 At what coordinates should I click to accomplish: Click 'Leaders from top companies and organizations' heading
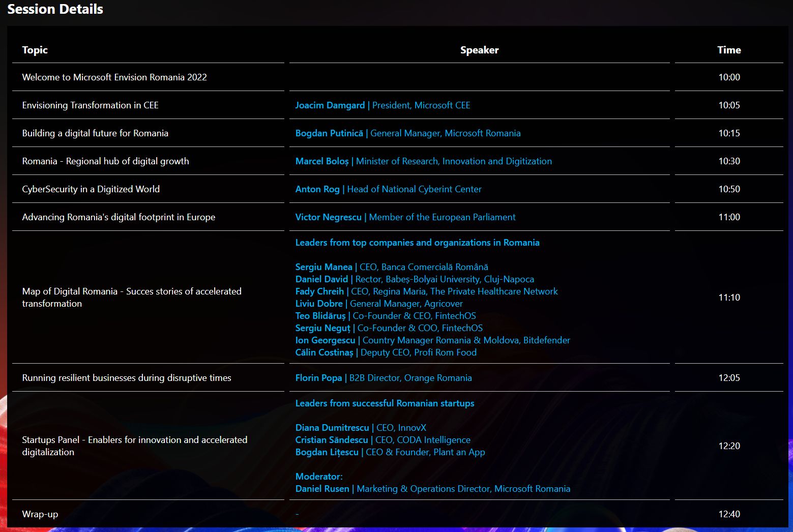[x=417, y=243]
